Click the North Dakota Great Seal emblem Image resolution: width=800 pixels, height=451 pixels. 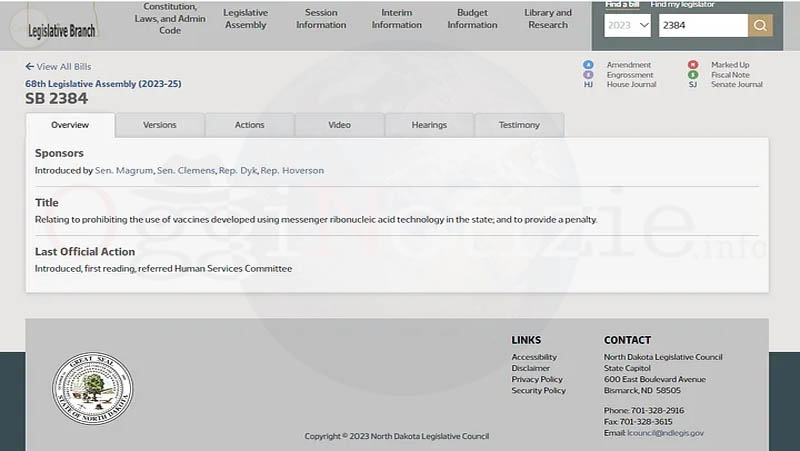click(92, 387)
